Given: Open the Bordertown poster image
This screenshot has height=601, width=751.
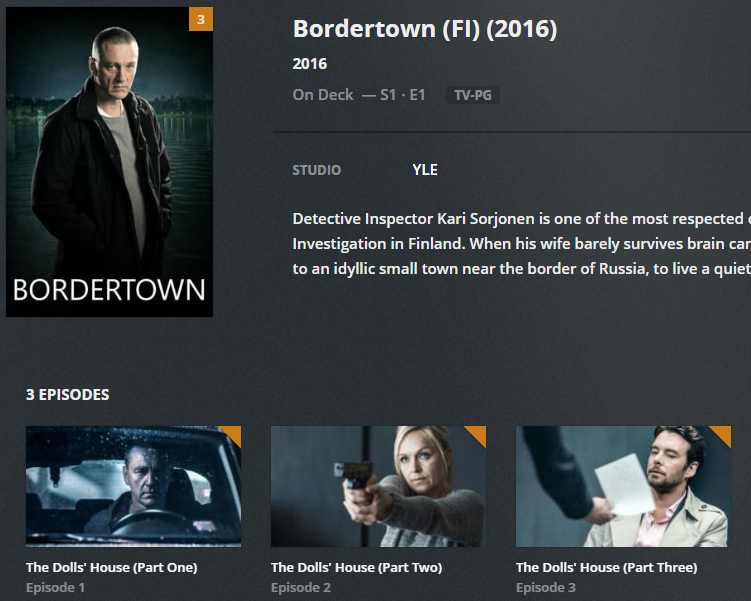Looking at the screenshot, I should 109,162.
